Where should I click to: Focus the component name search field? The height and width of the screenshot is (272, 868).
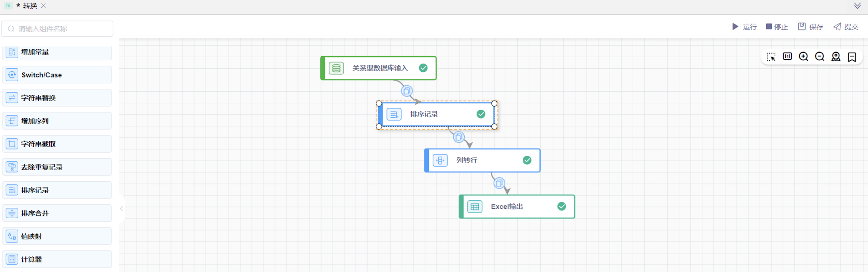(57, 28)
